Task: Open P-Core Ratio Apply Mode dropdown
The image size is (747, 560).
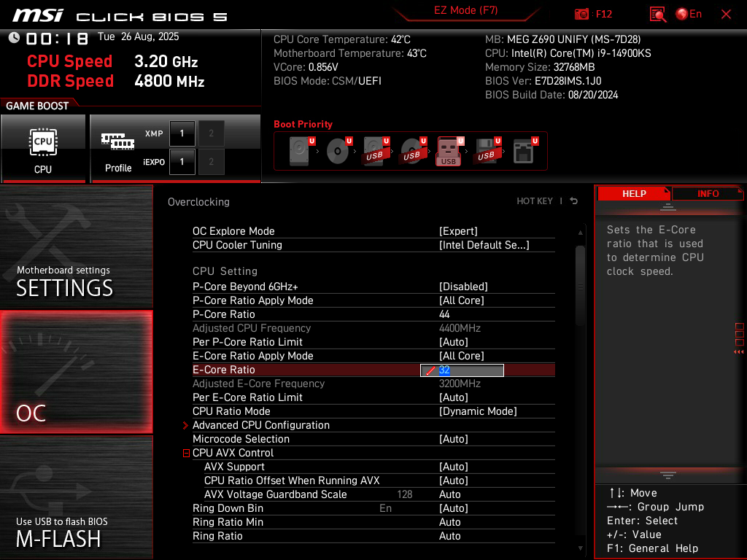Action: (x=461, y=300)
